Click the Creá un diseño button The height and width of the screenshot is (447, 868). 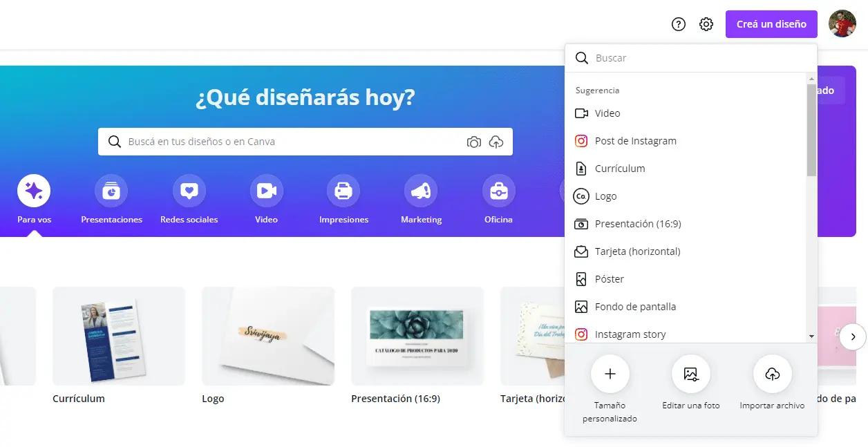pos(771,24)
